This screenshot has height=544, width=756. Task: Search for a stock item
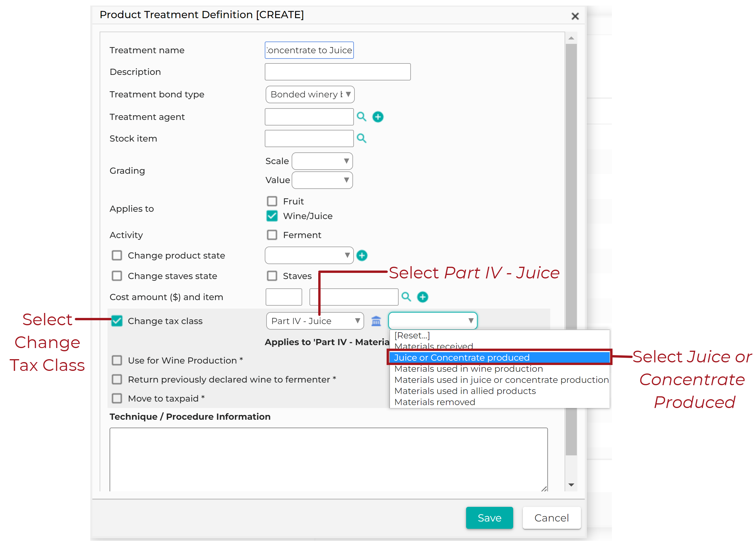pos(362,138)
